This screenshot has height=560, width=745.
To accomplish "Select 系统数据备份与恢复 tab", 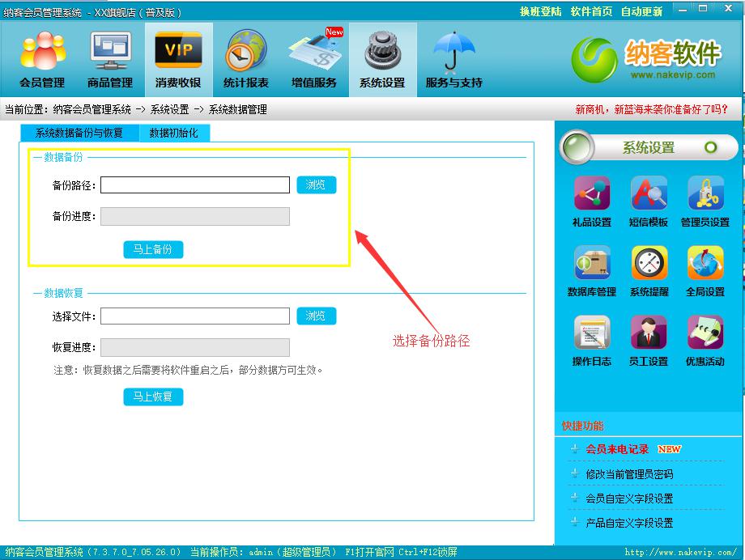I will coord(79,133).
